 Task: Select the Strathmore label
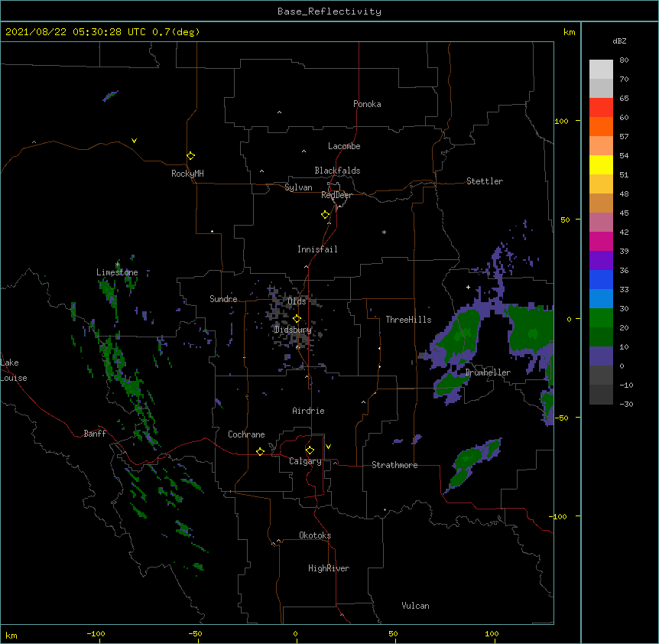pos(394,465)
